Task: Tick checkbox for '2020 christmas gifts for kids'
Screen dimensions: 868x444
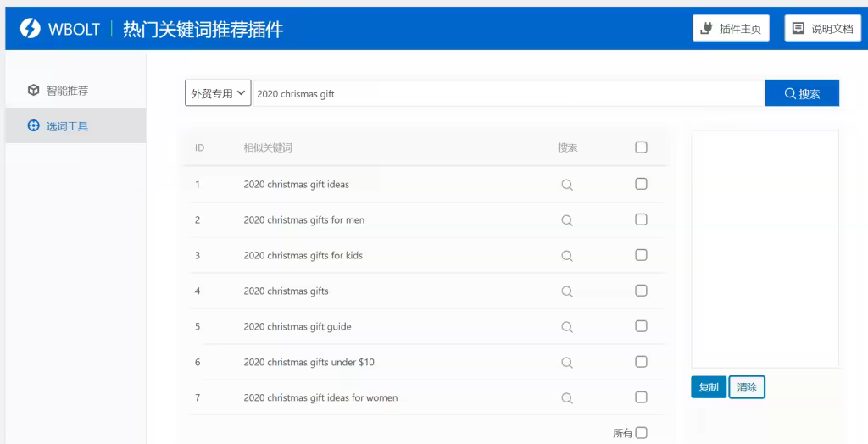Action: [x=641, y=255]
